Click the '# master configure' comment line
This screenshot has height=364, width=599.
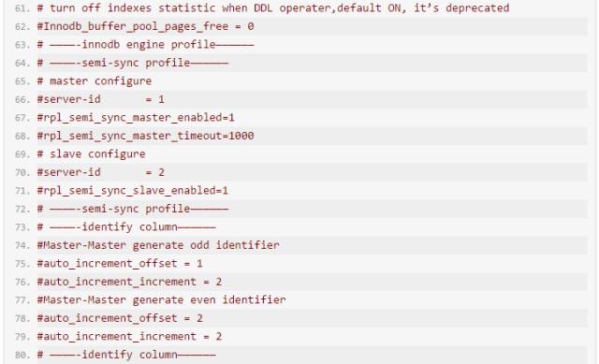pyautogui.click(x=94, y=81)
